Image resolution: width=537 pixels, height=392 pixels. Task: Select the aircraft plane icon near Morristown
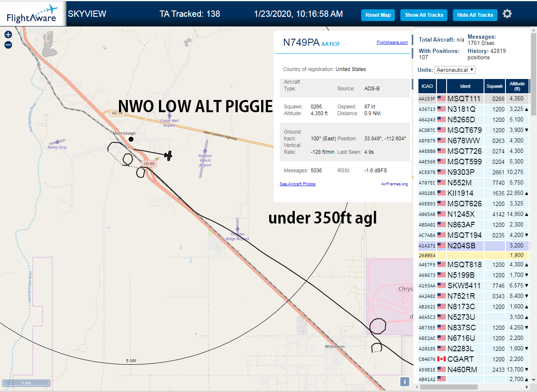click(x=168, y=156)
